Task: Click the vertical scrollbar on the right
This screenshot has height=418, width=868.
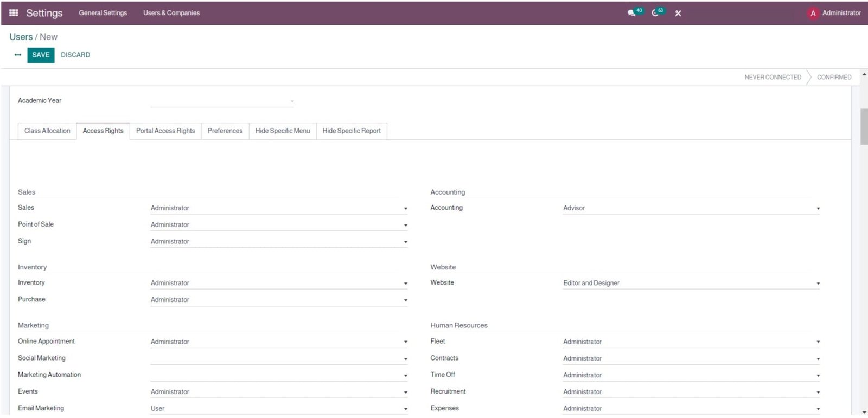Action: point(864,126)
